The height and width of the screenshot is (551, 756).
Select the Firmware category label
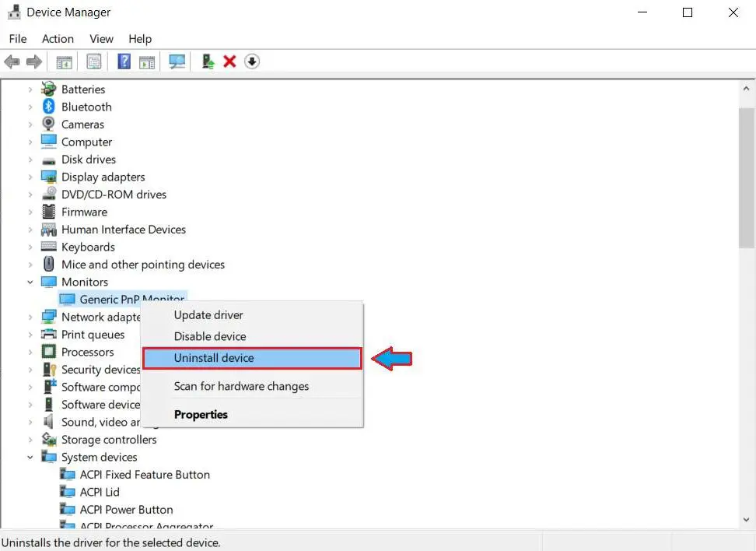click(x=84, y=212)
